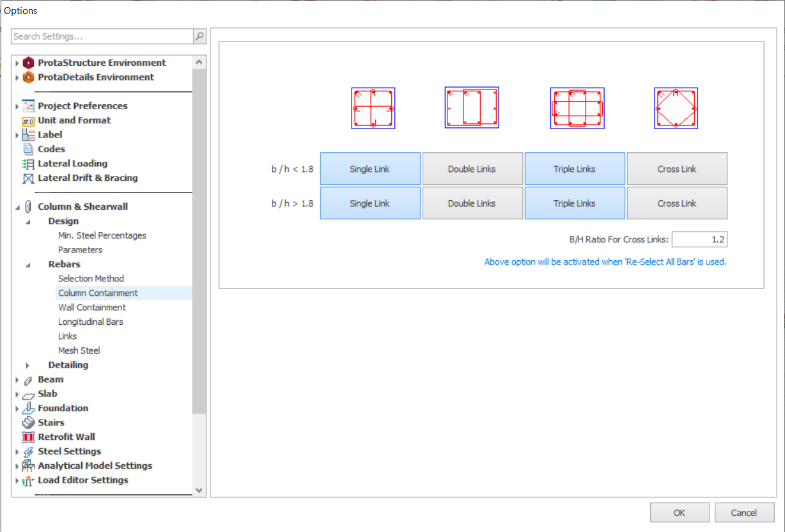Click the search magnifier icon
This screenshot has height=532, width=785.
199,36
